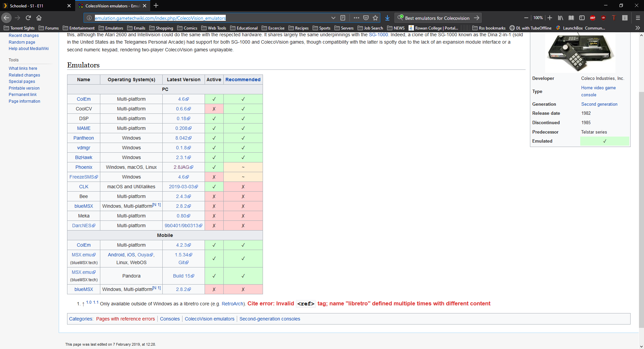Screen dimensions: 644x349
Task: Open the downloads panel
Action: tap(387, 18)
